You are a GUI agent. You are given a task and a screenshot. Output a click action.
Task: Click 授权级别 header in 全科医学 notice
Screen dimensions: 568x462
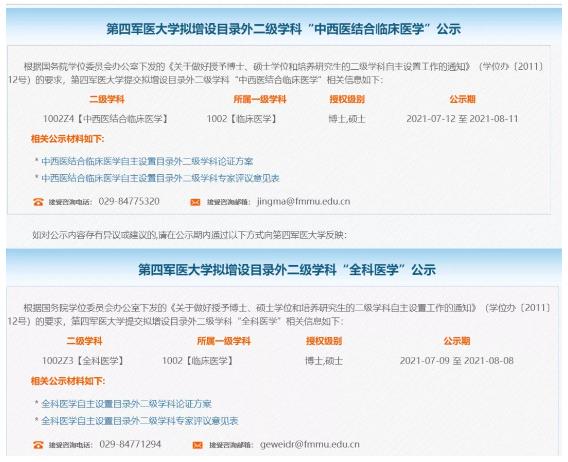point(323,341)
